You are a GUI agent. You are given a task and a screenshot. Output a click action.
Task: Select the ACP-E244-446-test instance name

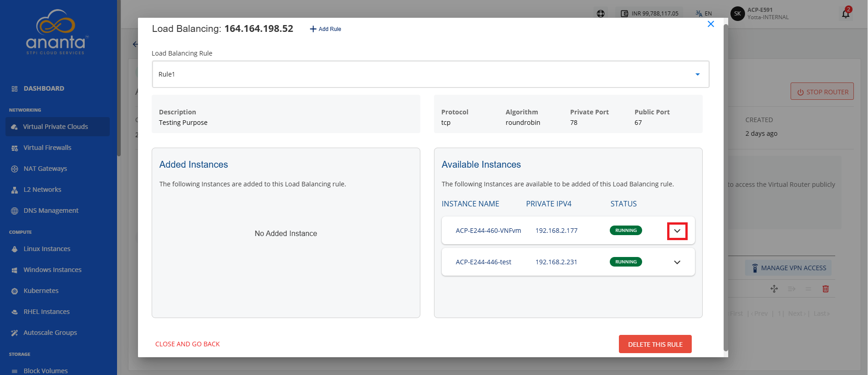click(x=483, y=262)
